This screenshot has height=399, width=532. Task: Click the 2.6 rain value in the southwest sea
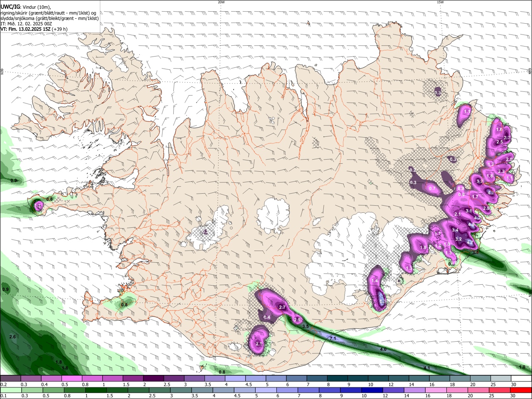[x=12, y=337]
